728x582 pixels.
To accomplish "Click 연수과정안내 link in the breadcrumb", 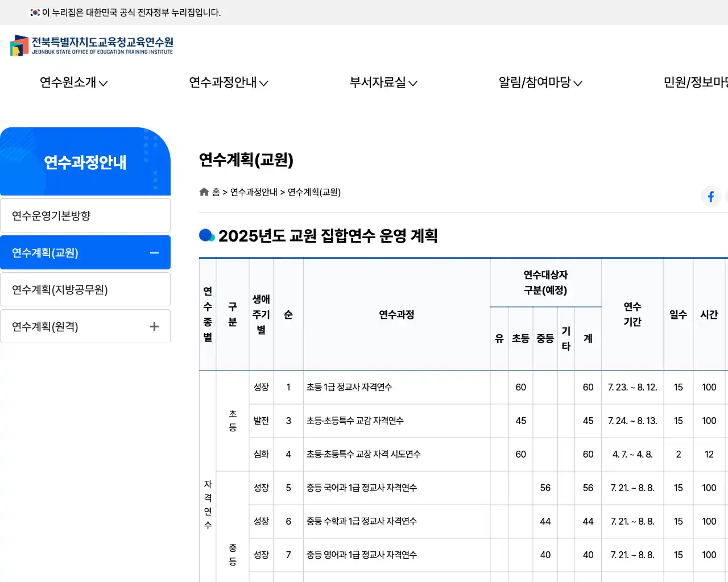I will 254,192.
